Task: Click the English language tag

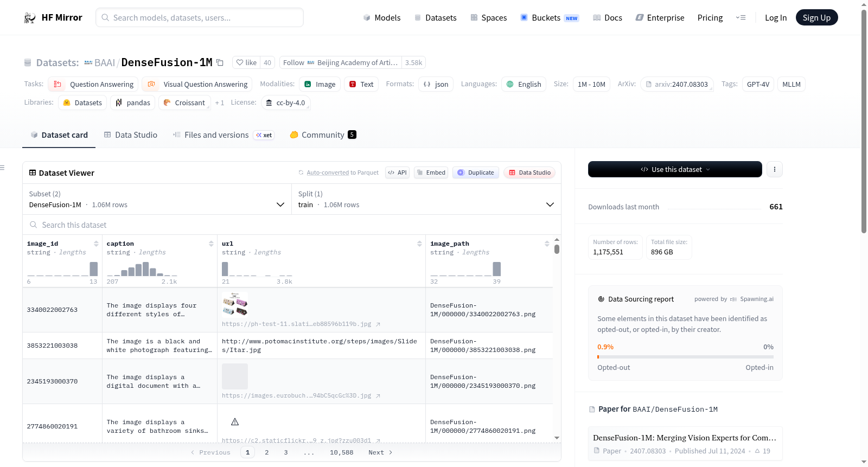Action: click(x=524, y=84)
